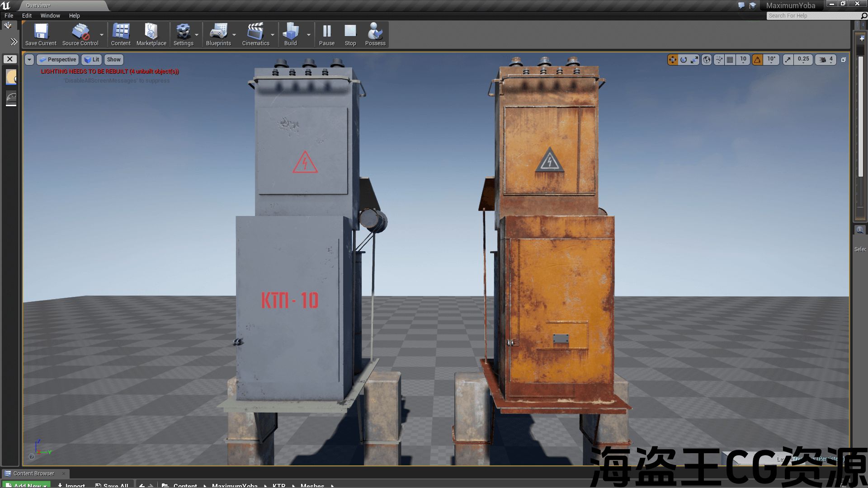The image size is (868, 488).
Task: Expand the Build options arrow
Action: (309, 35)
